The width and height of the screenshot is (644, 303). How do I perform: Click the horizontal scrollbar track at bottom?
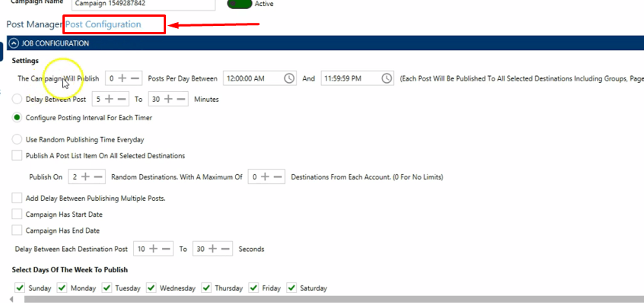(333, 299)
